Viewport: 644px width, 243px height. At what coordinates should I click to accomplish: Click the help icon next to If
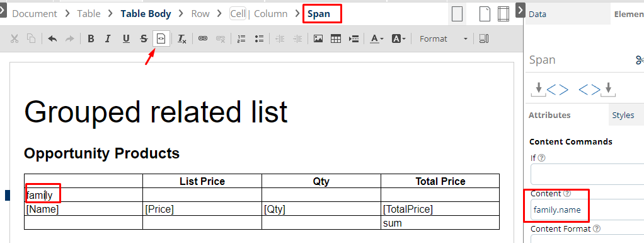[542, 158]
